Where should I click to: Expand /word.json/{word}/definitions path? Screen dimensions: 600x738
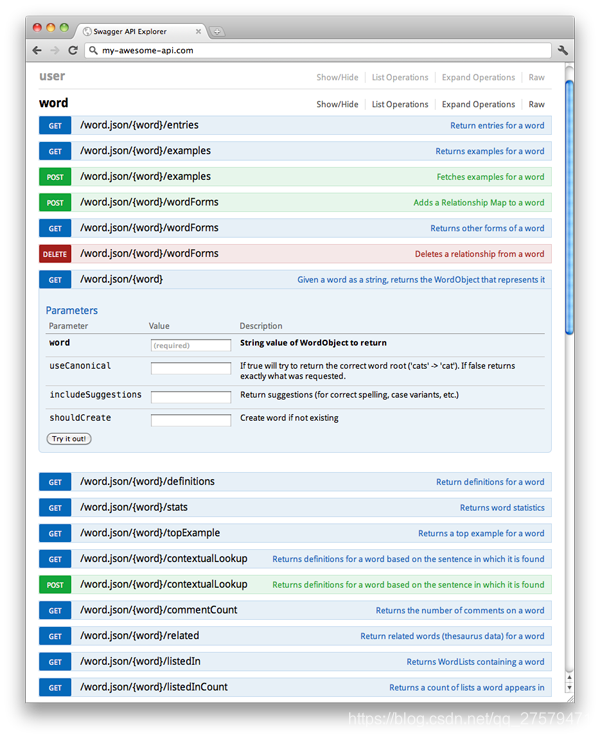coord(147,481)
